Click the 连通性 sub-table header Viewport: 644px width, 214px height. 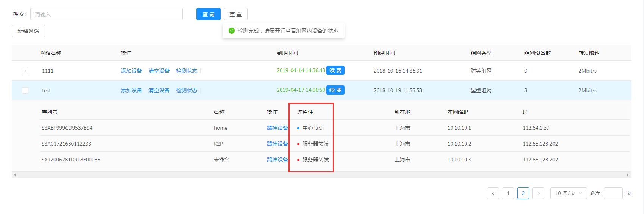[x=305, y=112]
